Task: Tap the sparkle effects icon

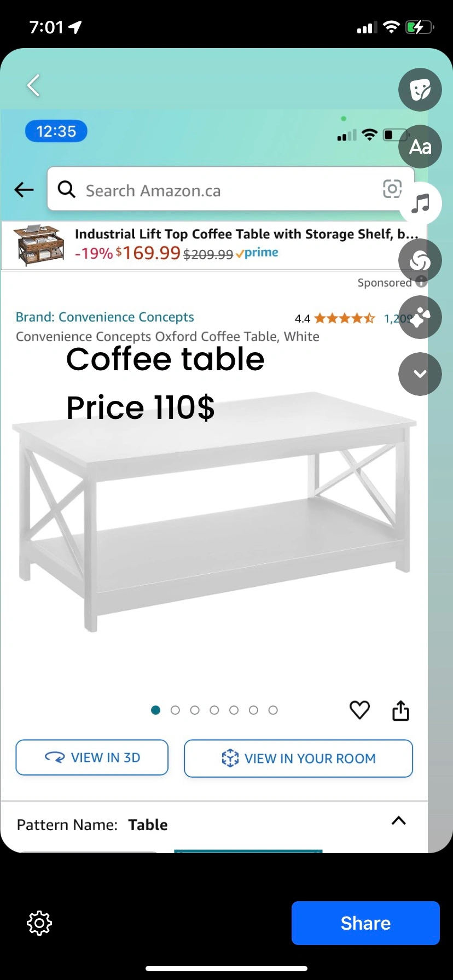Action: click(x=420, y=317)
